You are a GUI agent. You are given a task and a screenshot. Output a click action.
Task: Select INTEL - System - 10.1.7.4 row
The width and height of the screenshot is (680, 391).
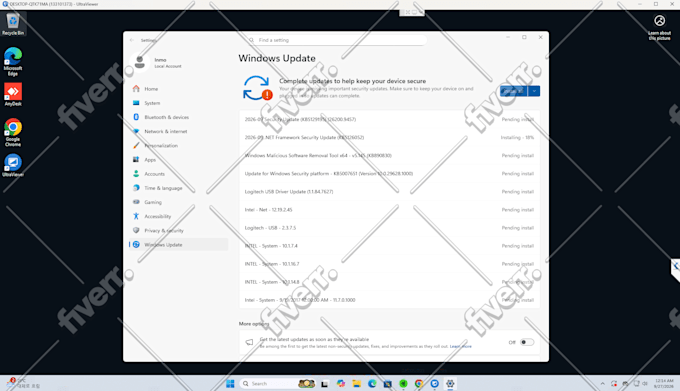point(389,246)
